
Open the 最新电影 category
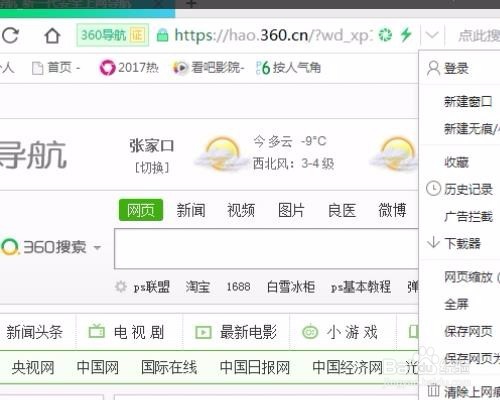click(236, 332)
